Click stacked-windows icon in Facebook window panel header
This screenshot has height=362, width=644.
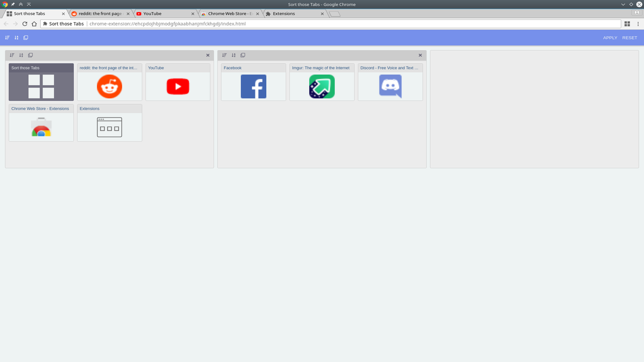click(243, 55)
